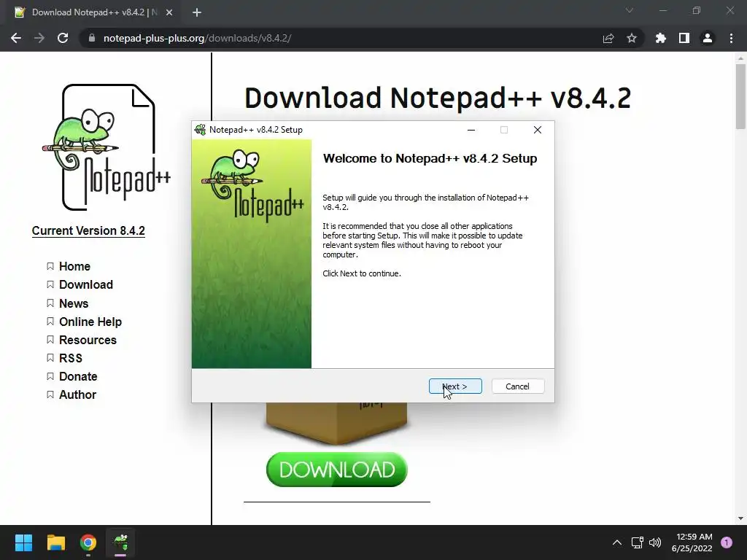
Task: Go to the News sidebar link
Action: point(74,303)
